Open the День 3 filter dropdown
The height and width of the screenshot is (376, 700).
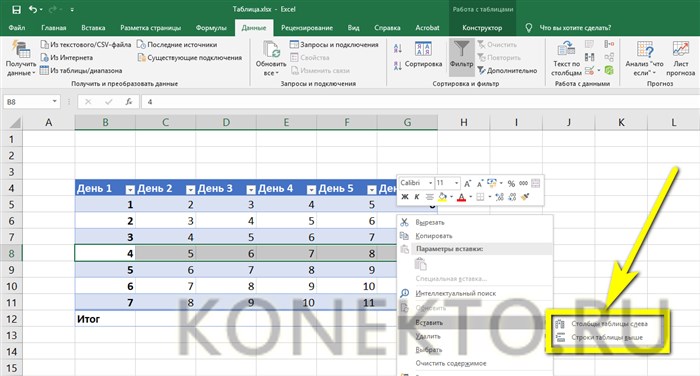[251, 190]
